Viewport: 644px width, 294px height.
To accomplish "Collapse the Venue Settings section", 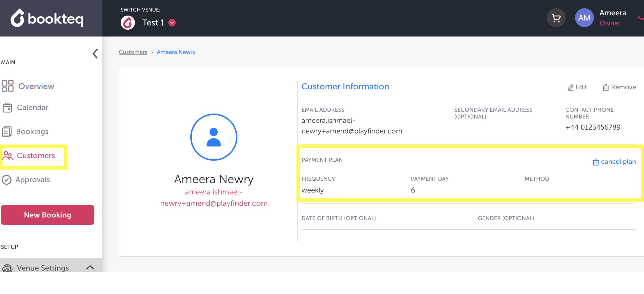I will point(90,267).
